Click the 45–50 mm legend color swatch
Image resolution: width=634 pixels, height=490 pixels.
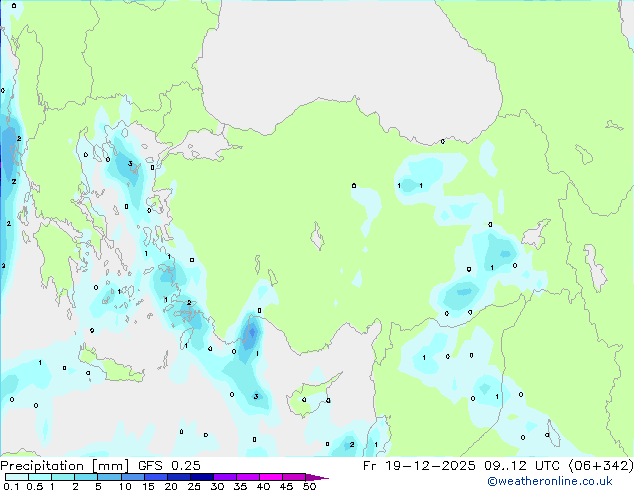pyautogui.click(x=294, y=477)
